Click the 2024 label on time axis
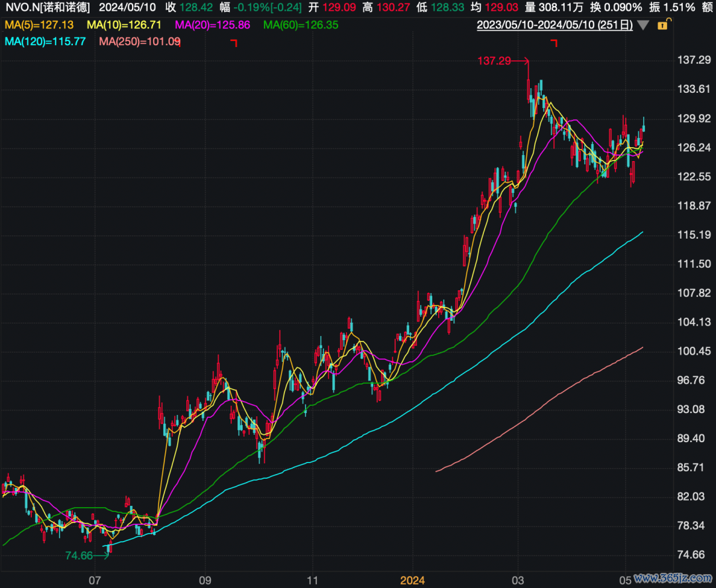Image resolution: width=716 pixels, height=588 pixels. 412,579
